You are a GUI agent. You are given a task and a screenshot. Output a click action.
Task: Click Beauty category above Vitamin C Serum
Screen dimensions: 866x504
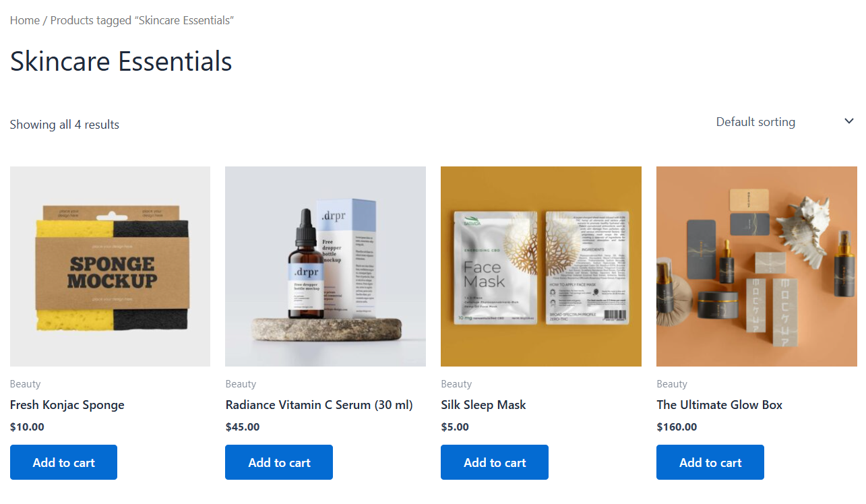[x=241, y=384]
